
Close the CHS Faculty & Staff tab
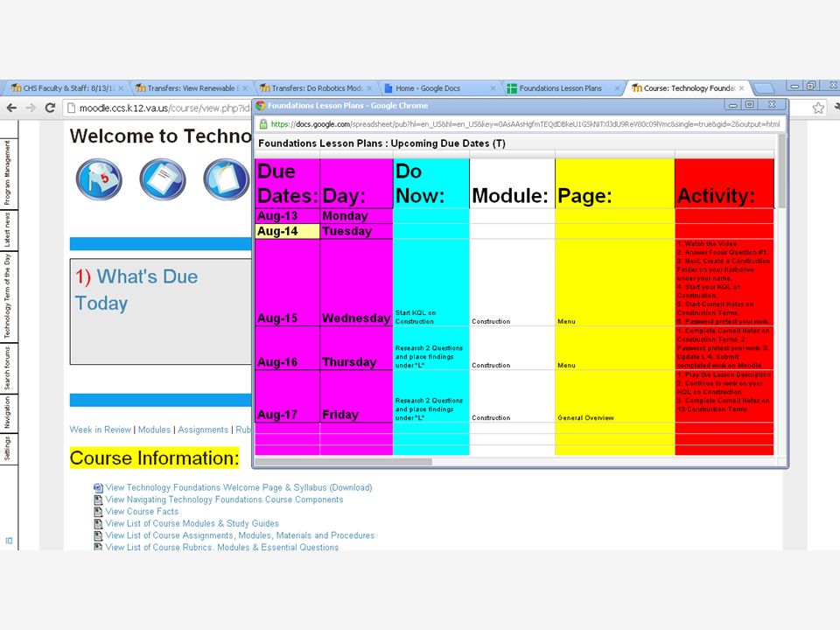pyautogui.click(x=121, y=87)
